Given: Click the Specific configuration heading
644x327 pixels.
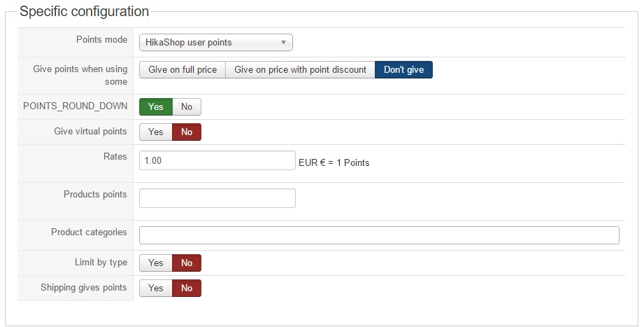Looking at the screenshot, I should (84, 12).
